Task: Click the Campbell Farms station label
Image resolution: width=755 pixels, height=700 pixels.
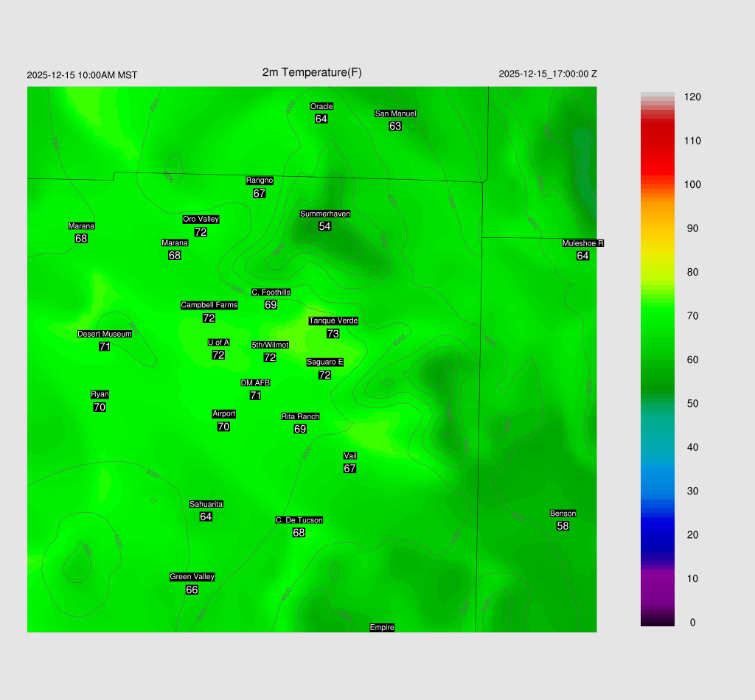Action: click(209, 305)
